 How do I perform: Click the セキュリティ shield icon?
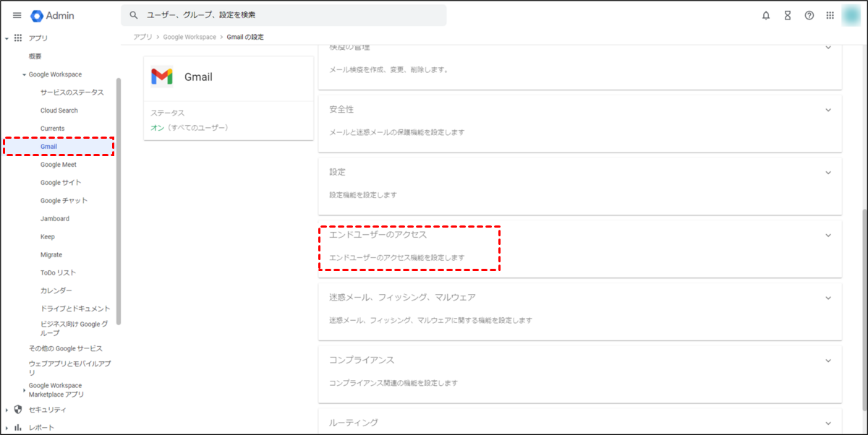(18, 410)
